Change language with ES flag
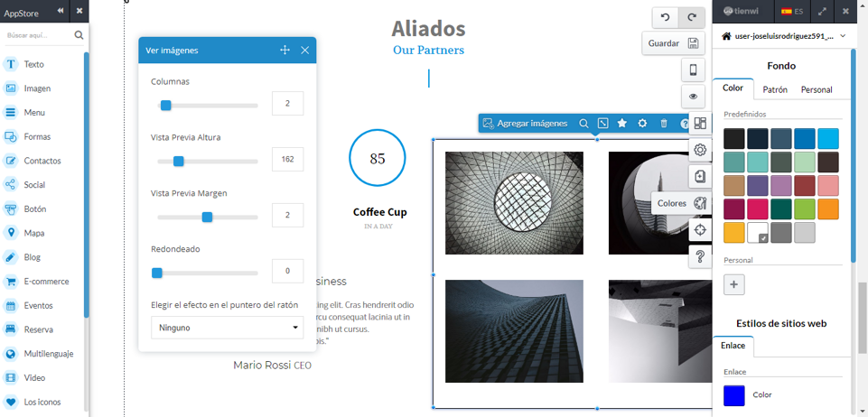This screenshot has width=868, height=417. click(791, 11)
